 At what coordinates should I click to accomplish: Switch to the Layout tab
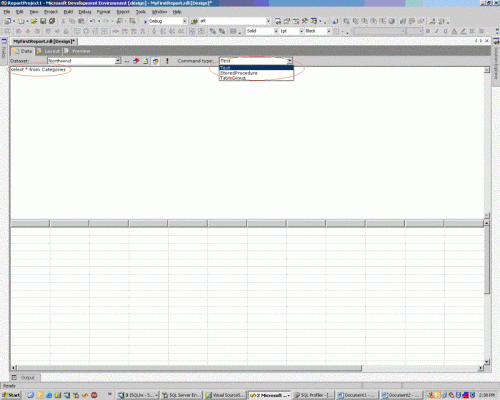(48, 51)
